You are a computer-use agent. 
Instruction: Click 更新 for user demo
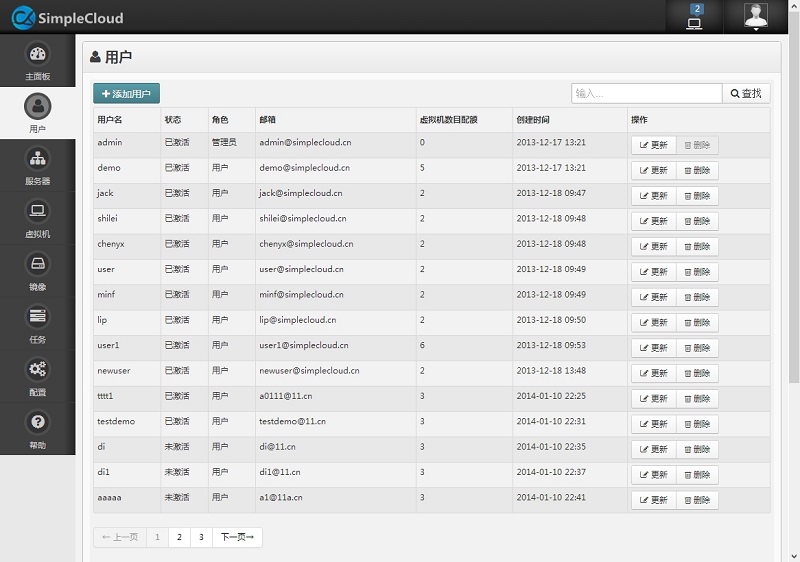(x=654, y=170)
